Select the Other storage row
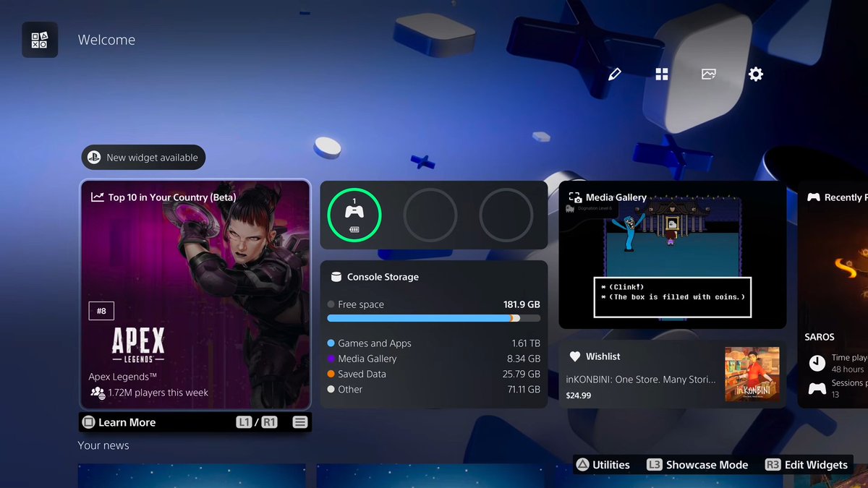 pyautogui.click(x=434, y=389)
